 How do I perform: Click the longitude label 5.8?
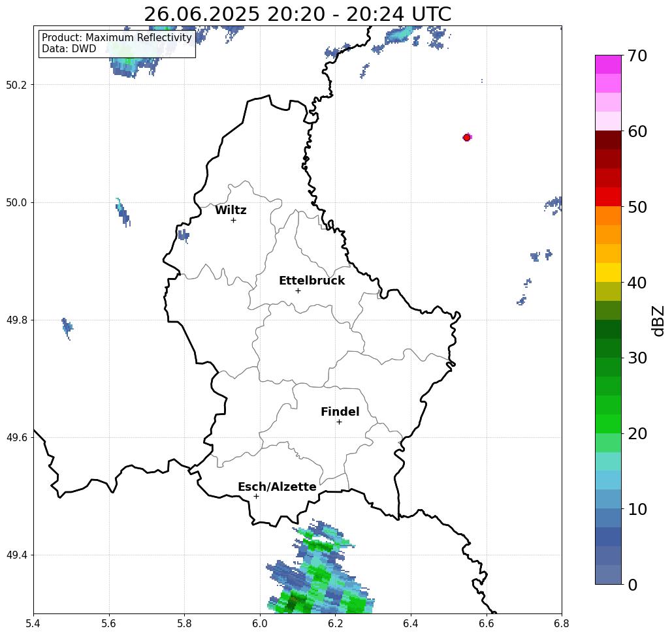point(184,623)
